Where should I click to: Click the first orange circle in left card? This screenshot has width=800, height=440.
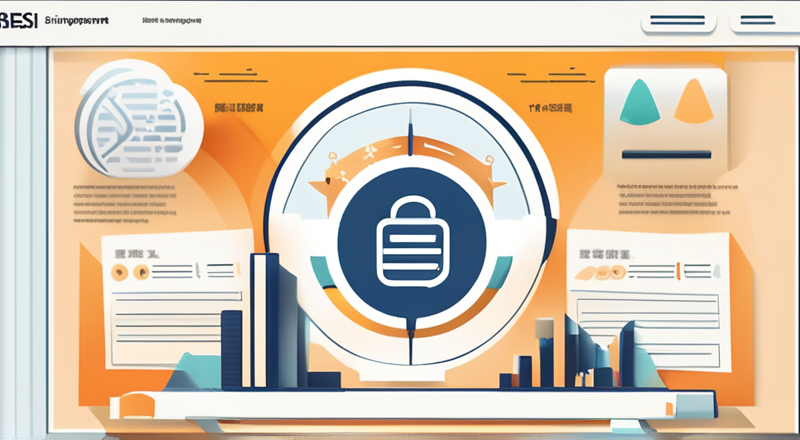click(119, 271)
